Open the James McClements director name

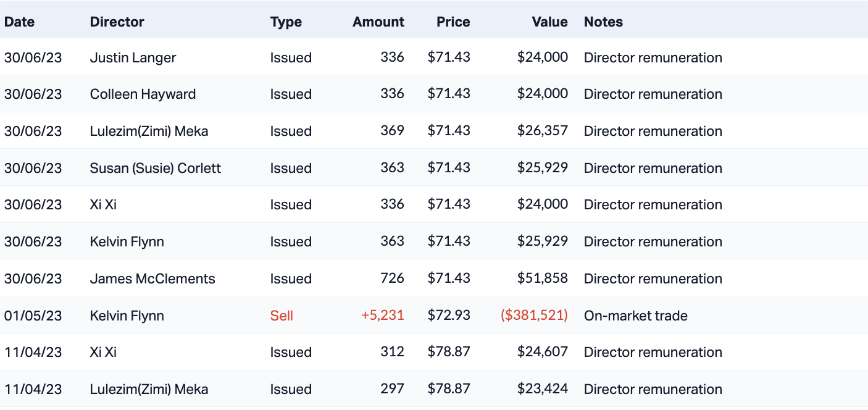[x=152, y=278]
